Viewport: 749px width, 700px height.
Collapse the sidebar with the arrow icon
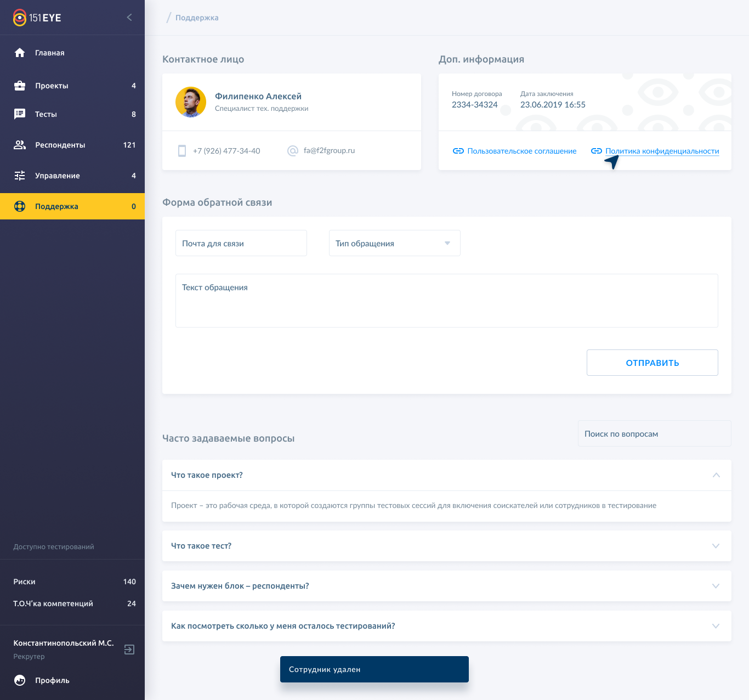[x=129, y=18]
